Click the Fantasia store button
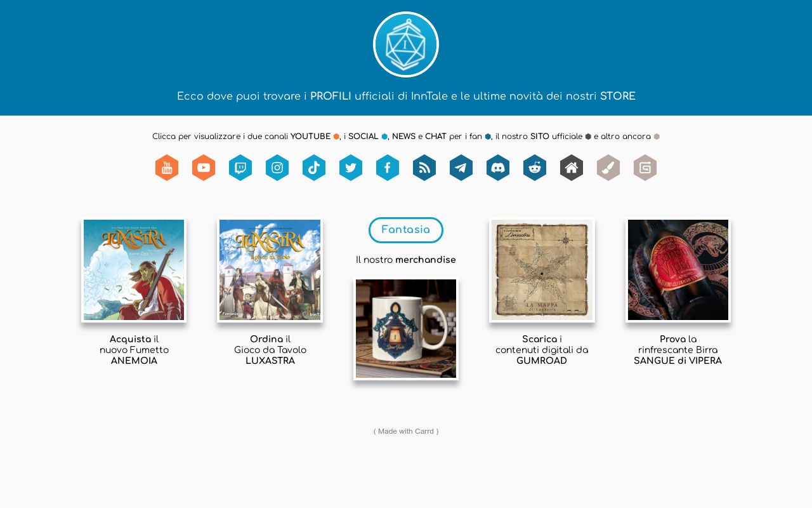The height and width of the screenshot is (508, 812). 406,230
